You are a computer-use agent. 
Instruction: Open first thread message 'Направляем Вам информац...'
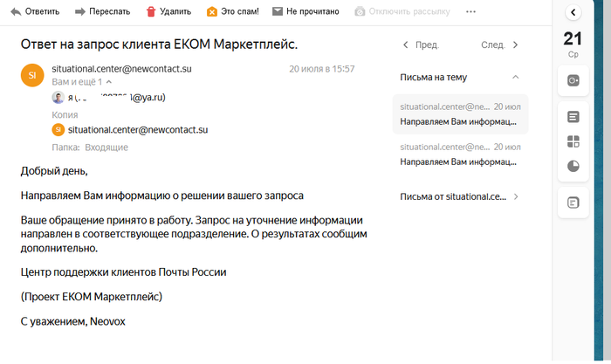(x=460, y=114)
